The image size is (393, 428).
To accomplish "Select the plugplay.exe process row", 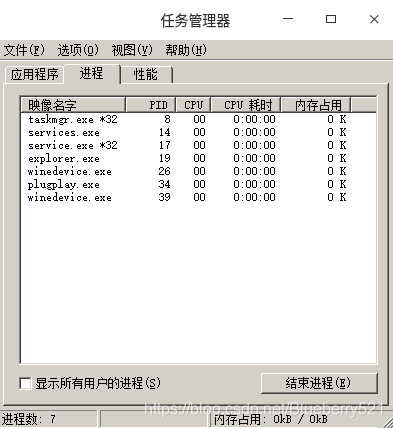I will (x=198, y=184).
